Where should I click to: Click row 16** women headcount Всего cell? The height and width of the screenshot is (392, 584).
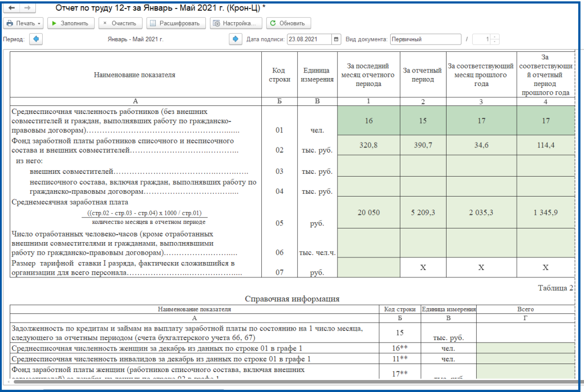pyautogui.click(x=525, y=348)
